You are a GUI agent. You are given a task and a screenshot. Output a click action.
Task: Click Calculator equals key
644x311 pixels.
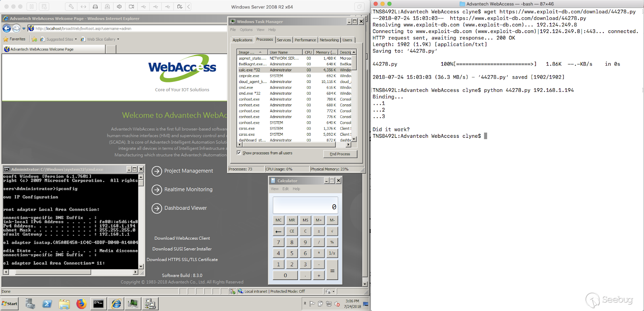pos(332,271)
